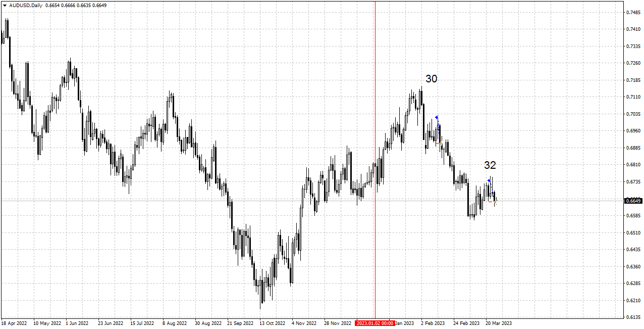
Task: Select the text object labeled 32
Action: coord(490,165)
